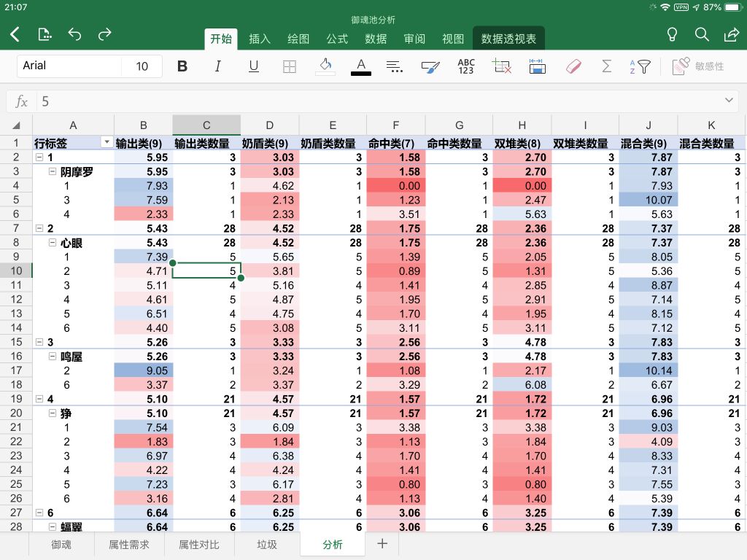Open the Arial font name dropdown
Viewport: 747px width, 560px height.
69,66
